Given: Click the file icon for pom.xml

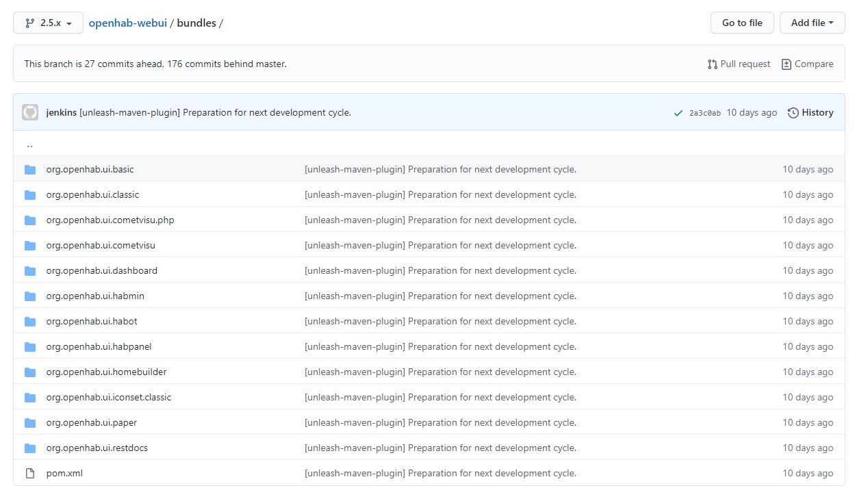Looking at the screenshot, I should 30,473.
